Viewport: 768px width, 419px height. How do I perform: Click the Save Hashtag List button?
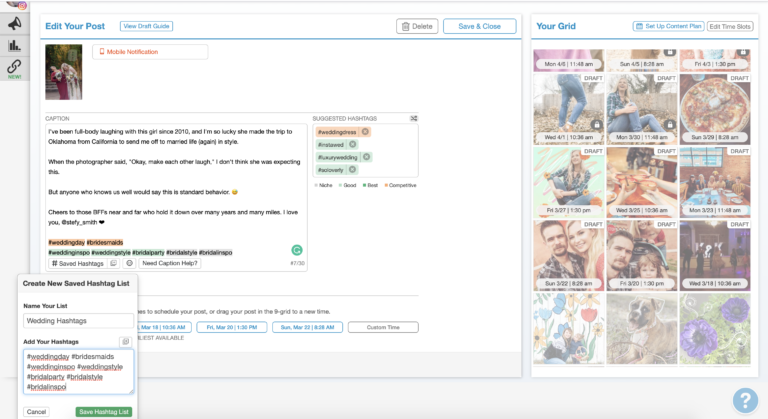tap(104, 412)
